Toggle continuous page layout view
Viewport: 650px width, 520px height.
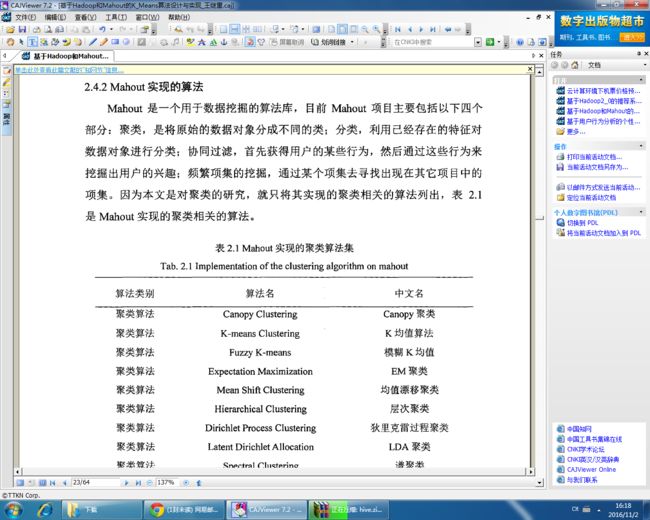pos(235,29)
